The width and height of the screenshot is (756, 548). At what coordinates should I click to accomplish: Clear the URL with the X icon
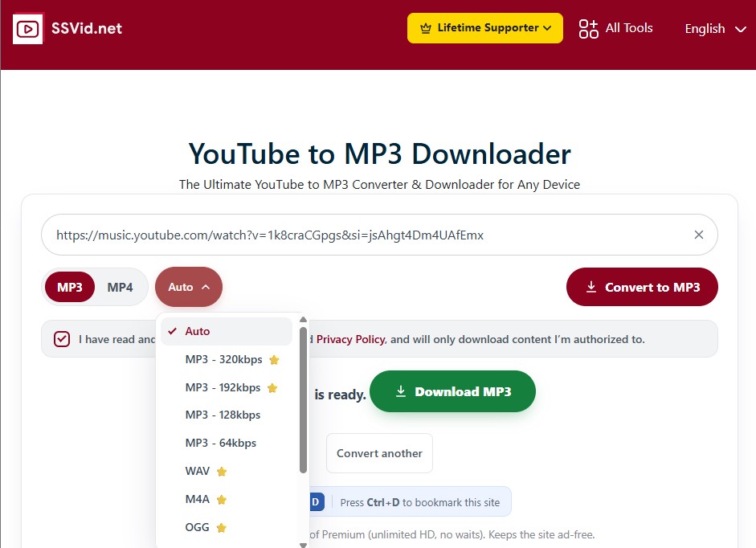pyautogui.click(x=699, y=235)
